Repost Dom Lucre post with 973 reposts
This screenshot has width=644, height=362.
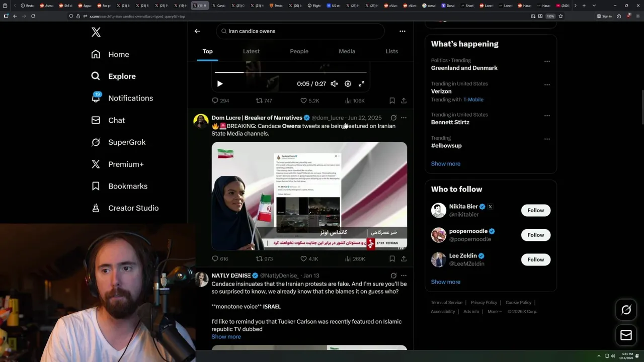tap(264, 259)
